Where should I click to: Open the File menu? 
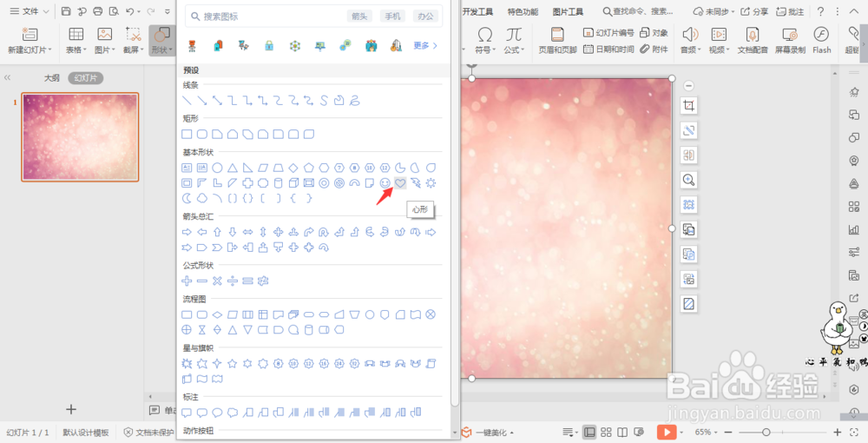point(30,11)
